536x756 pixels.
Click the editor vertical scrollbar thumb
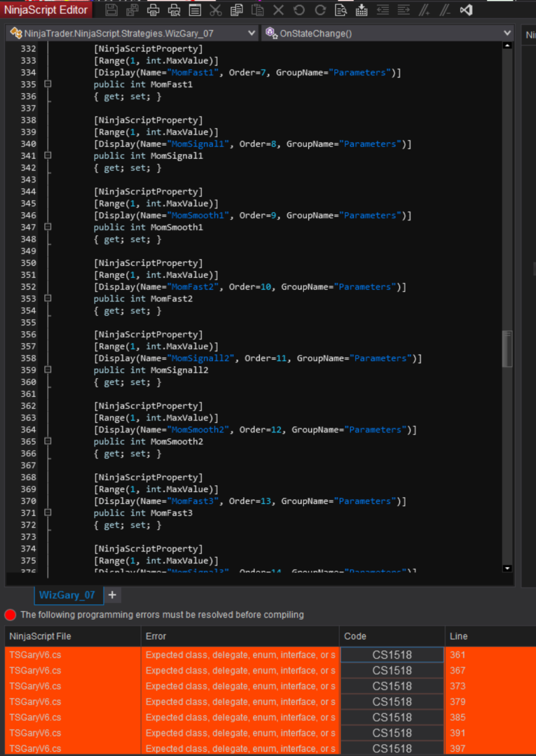tap(508, 348)
